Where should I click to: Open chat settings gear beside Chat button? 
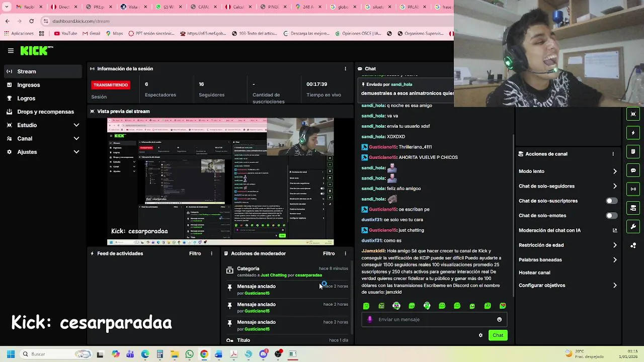[x=480, y=335]
